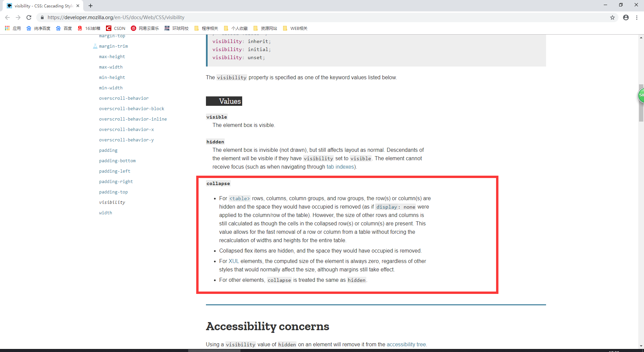This screenshot has height=352, width=644.
Task: Click the apps grid icon on bookmarks bar
Action: [x=7, y=28]
